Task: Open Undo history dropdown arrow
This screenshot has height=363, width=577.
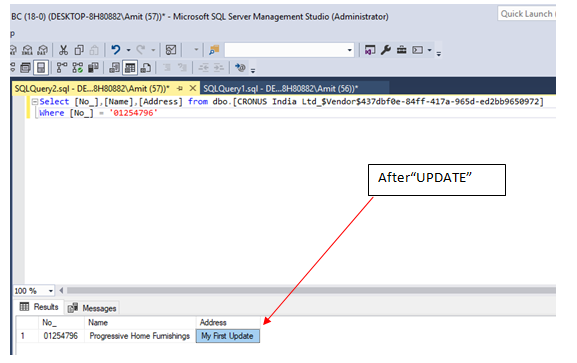Action: point(128,50)
